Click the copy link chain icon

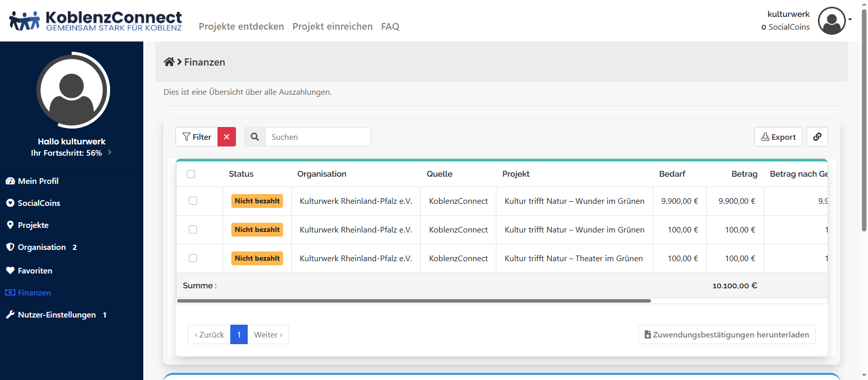pos(817,137)
